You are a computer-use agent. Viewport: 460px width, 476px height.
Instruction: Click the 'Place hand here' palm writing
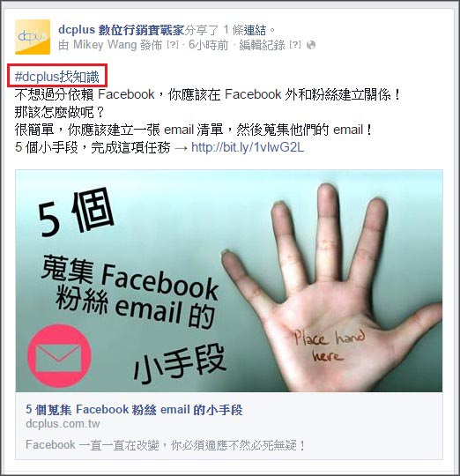329,346
